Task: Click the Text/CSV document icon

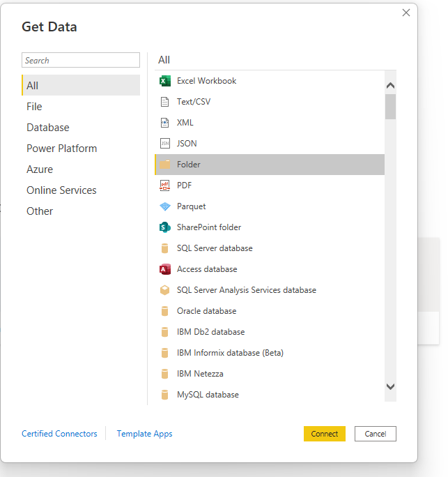Action: click(164, 102)
